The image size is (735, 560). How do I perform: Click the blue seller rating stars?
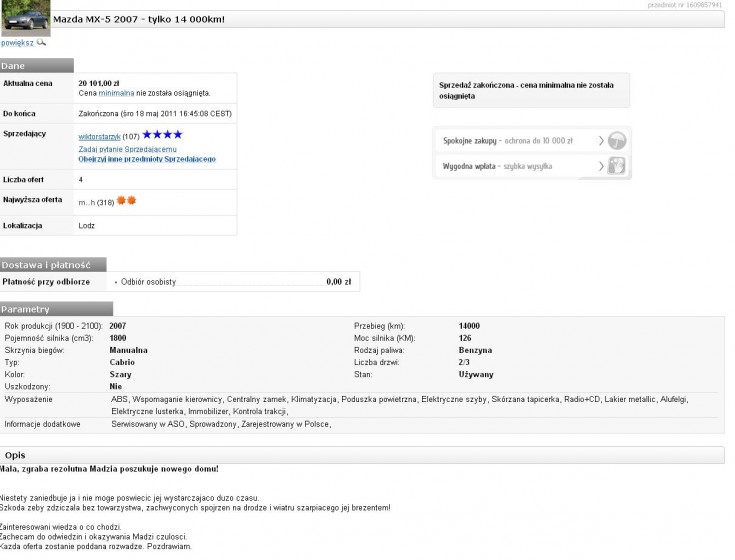tap(162, 135)
